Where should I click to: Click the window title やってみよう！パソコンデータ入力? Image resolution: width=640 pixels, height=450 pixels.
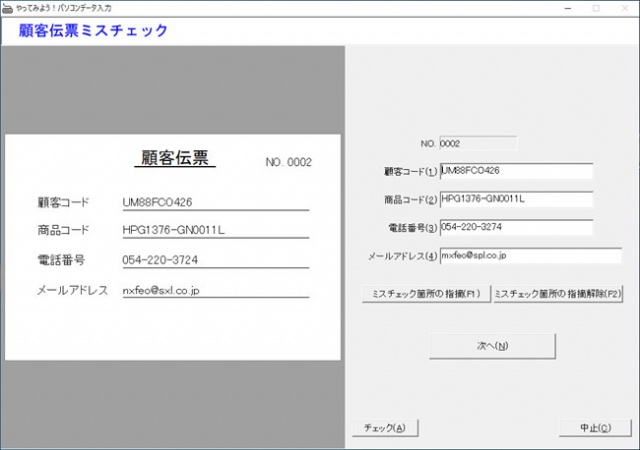64,8
